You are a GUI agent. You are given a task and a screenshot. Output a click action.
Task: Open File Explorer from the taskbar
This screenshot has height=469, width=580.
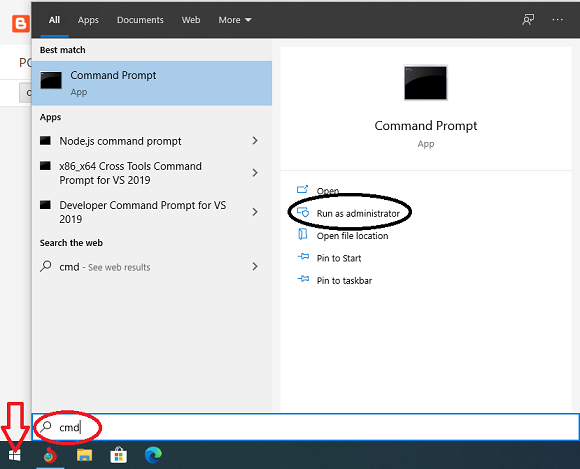84,455
